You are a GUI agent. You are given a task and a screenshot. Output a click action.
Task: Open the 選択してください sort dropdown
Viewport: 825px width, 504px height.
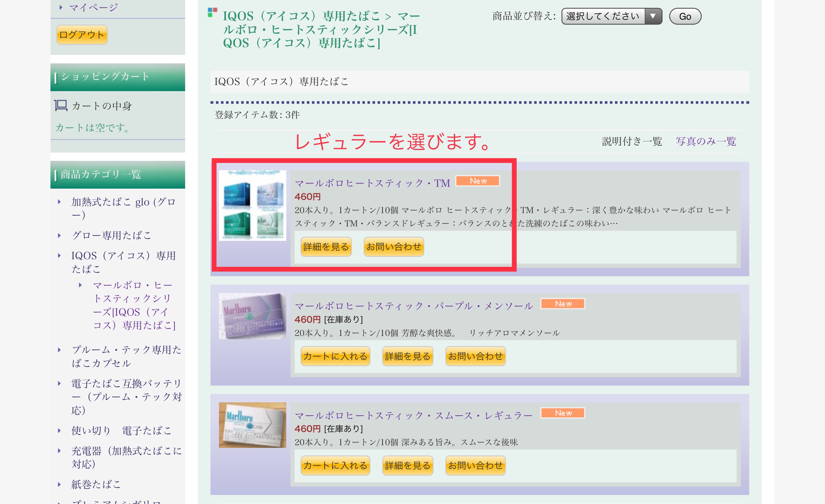click(612, 16)
